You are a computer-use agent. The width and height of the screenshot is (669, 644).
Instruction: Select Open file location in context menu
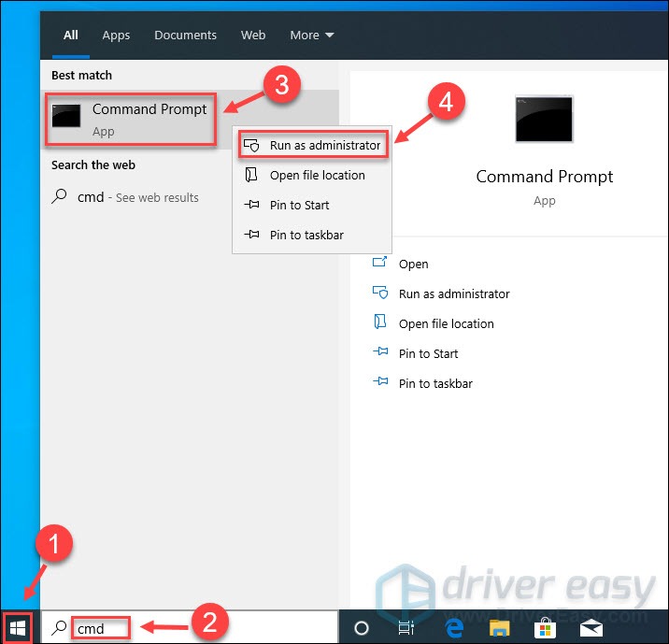coord(317,175)
